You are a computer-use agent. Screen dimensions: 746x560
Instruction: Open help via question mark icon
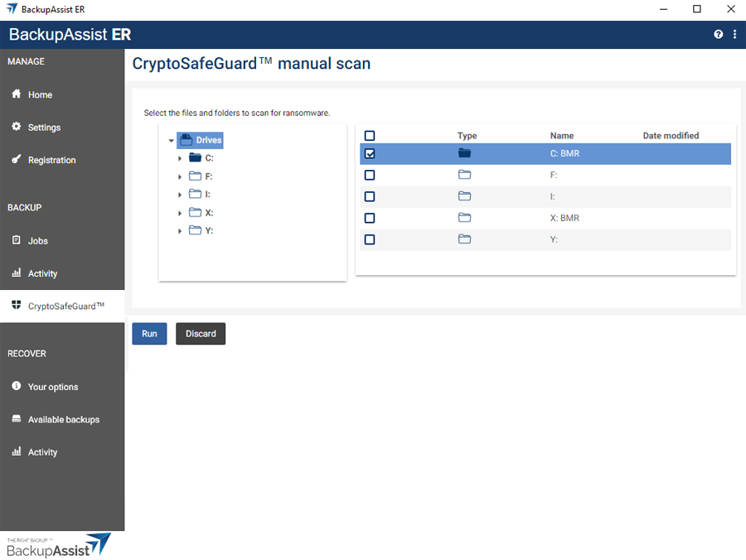(x=719, y=34)
